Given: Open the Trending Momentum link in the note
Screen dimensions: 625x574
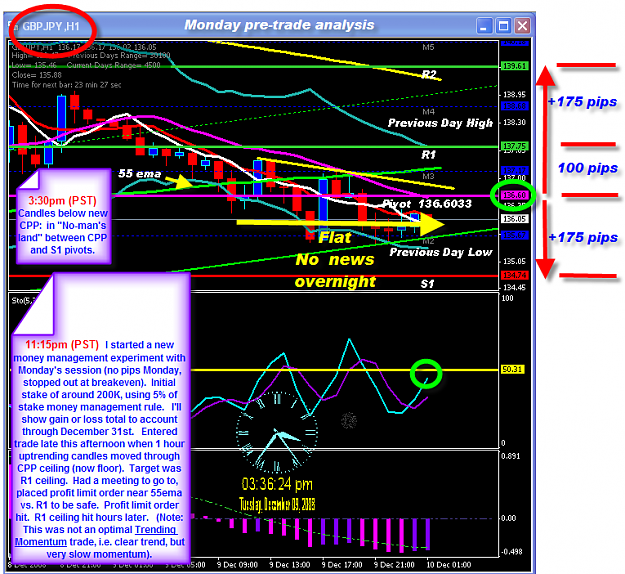Looking at the screenshot, I should [x=96, y=535].
